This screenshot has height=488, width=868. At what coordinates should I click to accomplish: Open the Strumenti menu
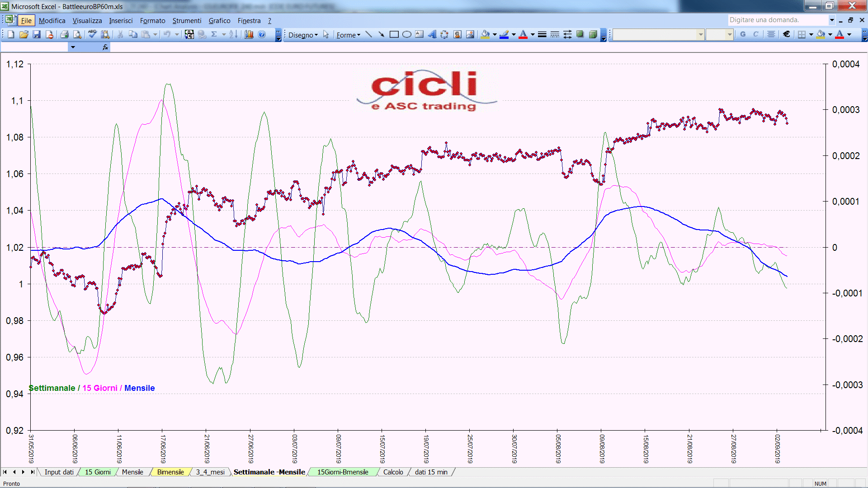pos(187,20)
